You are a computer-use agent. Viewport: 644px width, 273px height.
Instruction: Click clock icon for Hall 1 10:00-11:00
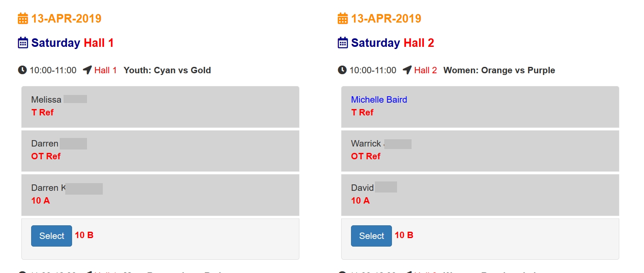pyautogui.click(x=23, y=70)
